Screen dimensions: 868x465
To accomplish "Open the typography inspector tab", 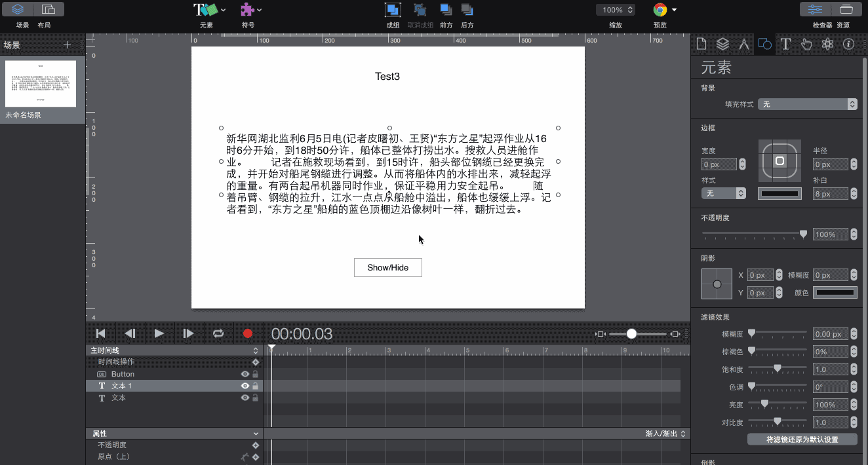I will click(x=785, y=45).
